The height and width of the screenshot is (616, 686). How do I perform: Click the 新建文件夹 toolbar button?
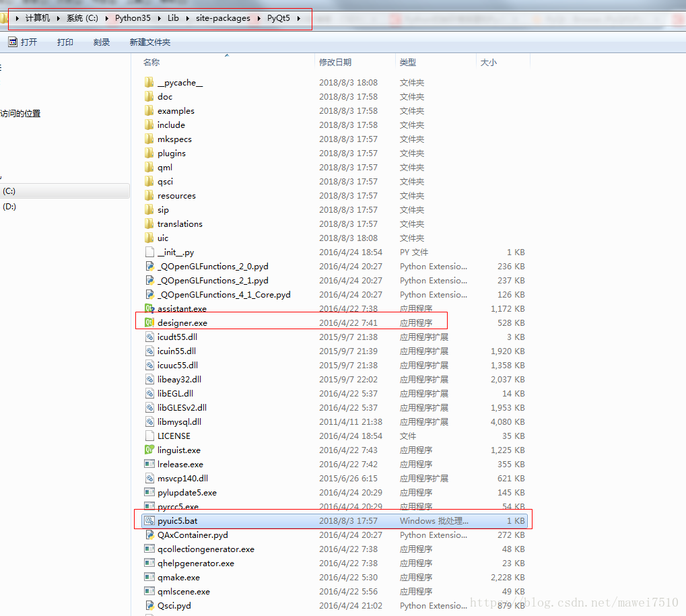pos(150,42)
